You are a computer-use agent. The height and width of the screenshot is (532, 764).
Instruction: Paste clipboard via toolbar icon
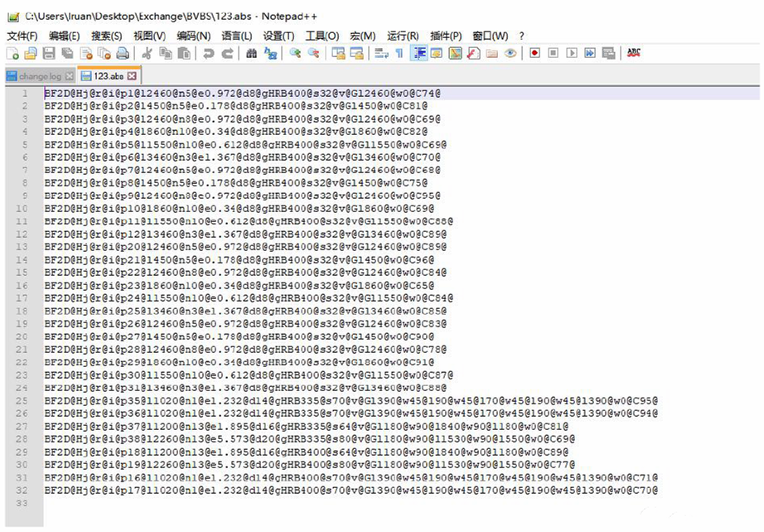(184, 53)
